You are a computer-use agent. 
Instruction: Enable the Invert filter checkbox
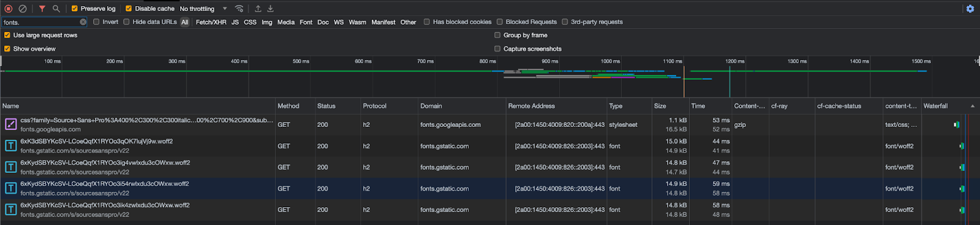coord(96,22)
